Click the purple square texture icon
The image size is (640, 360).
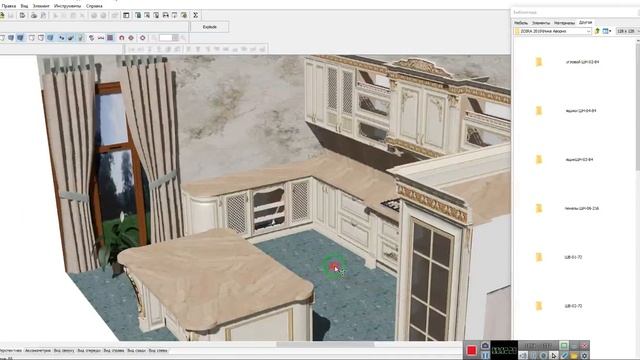point(110,38)
